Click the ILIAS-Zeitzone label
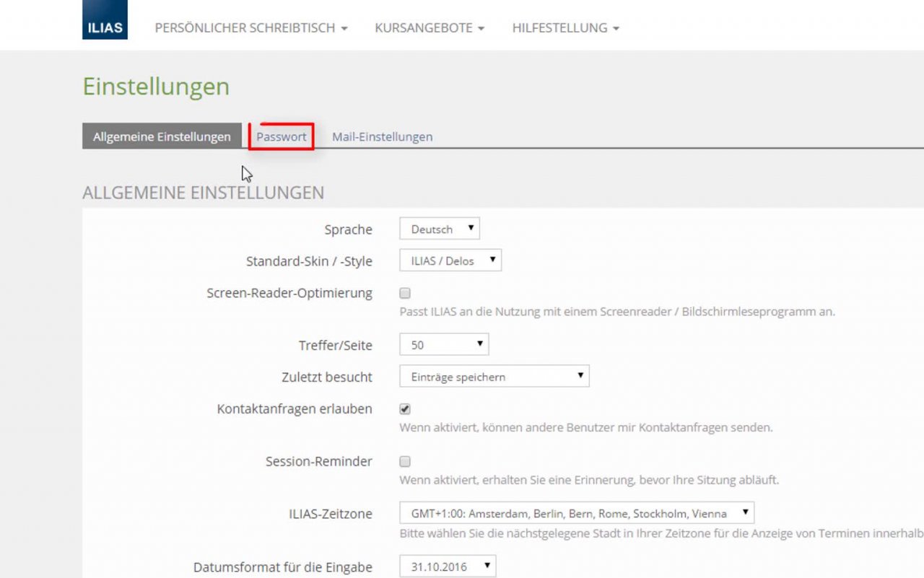 330,514
